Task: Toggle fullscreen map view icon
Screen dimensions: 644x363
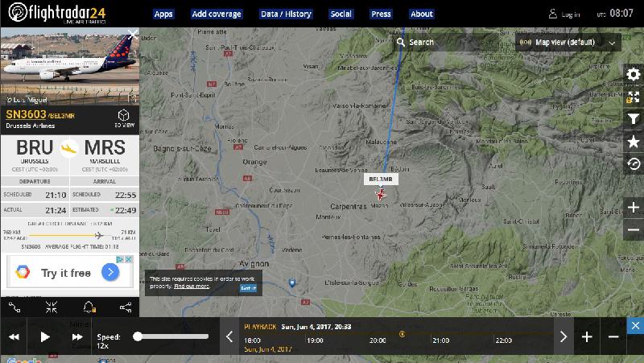Action: [x=634, y=97]
